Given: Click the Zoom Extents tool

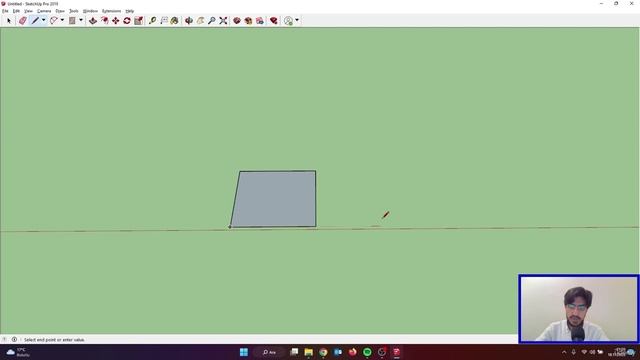Looking at the screenshot, I should coord(223,20).
